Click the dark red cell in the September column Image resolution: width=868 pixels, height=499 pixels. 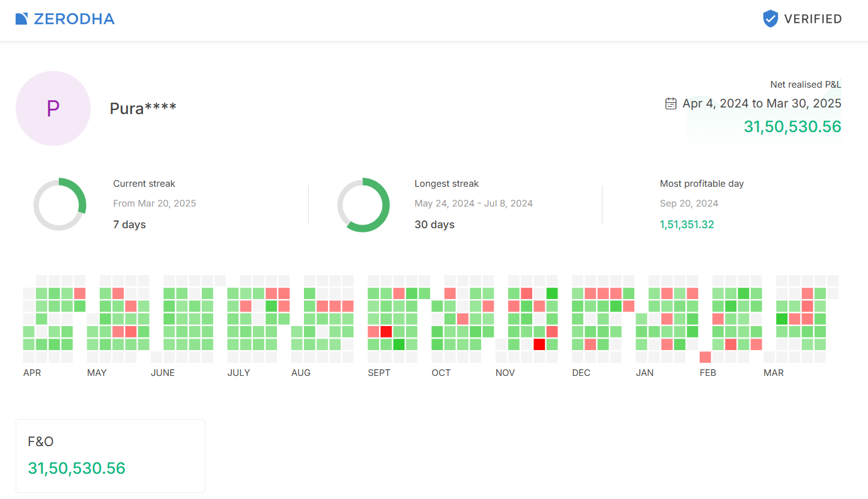(x=386, y=331)
